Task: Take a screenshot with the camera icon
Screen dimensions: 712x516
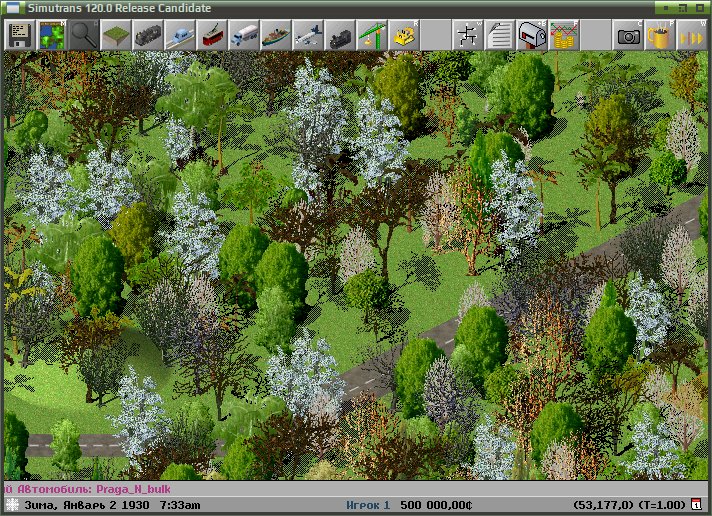Action: tap(628, 35)
